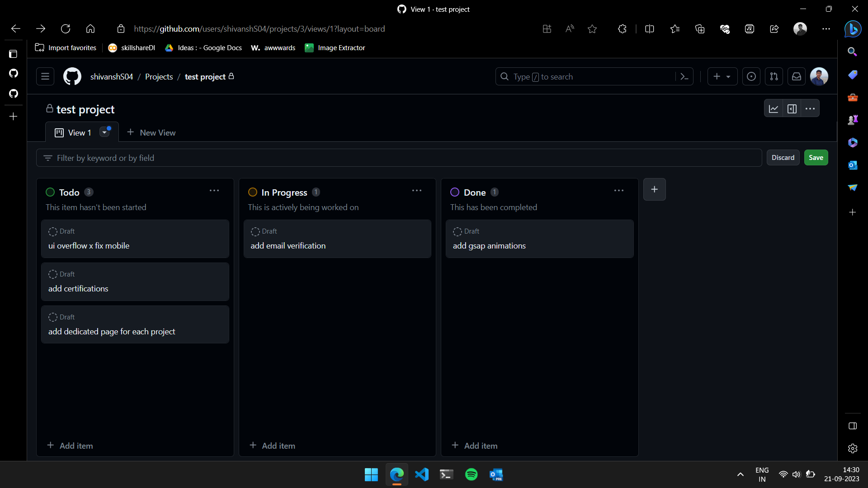The image size is (868, 488).
Task: Open the GitHub notifications inbox icon
Action: point(797,76)
